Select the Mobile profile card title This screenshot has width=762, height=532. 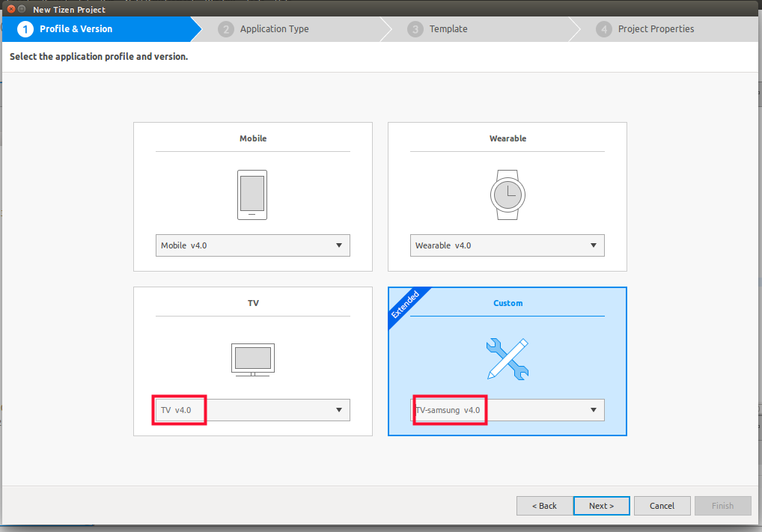[253, 138]
